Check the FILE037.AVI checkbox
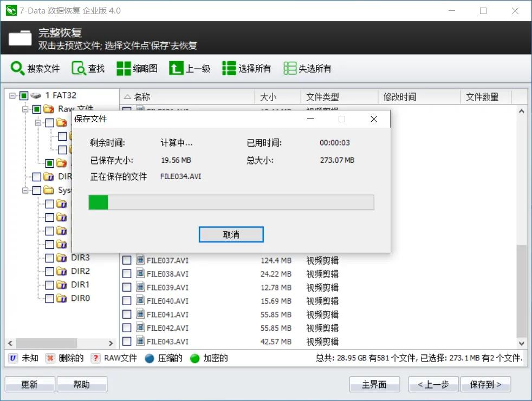 tap(127, 260)
